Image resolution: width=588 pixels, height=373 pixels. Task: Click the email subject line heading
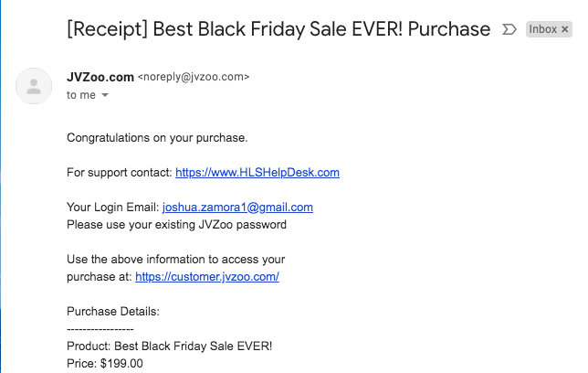point(278,29)
